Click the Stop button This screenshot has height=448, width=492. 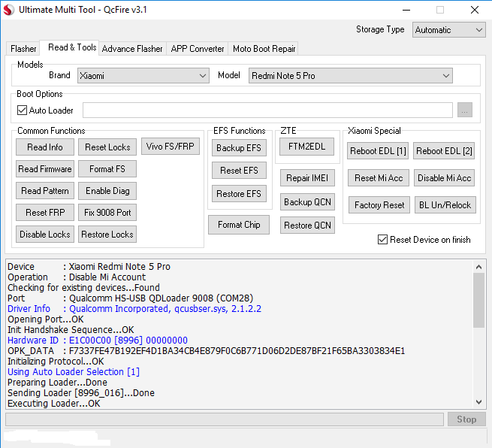point(466,419)
